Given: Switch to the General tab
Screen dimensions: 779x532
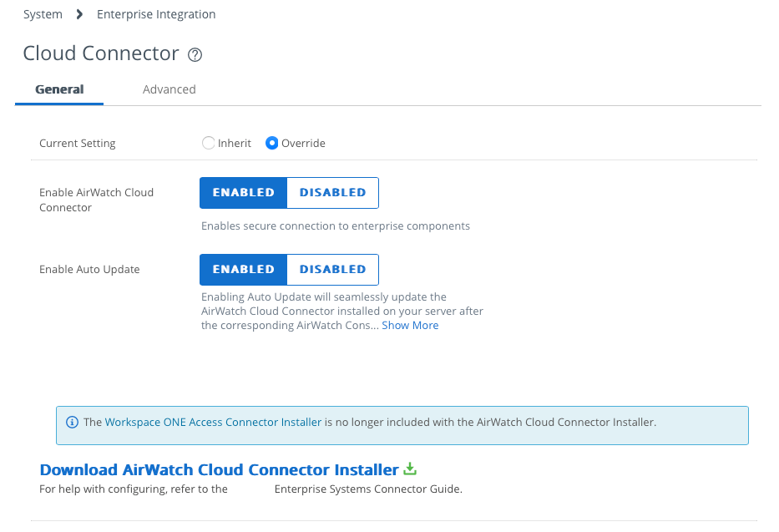Looking at the screenshot, I should click(59, 89).
